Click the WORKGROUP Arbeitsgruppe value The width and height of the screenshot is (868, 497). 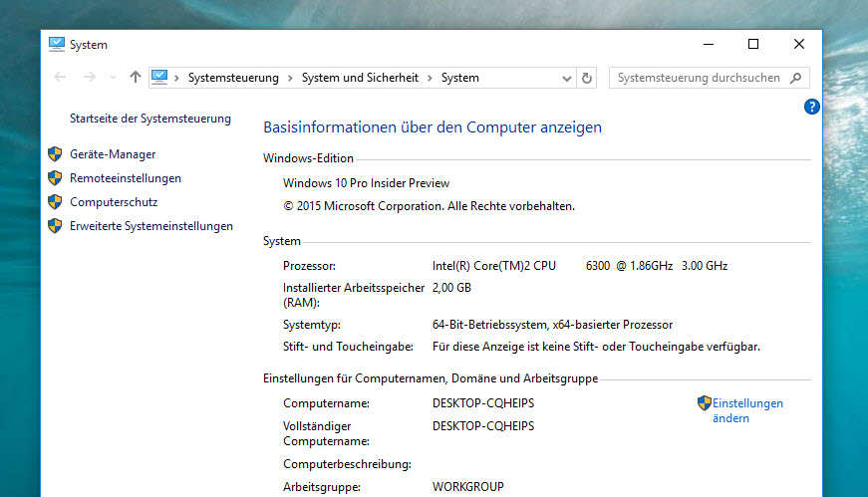point(467,487)
